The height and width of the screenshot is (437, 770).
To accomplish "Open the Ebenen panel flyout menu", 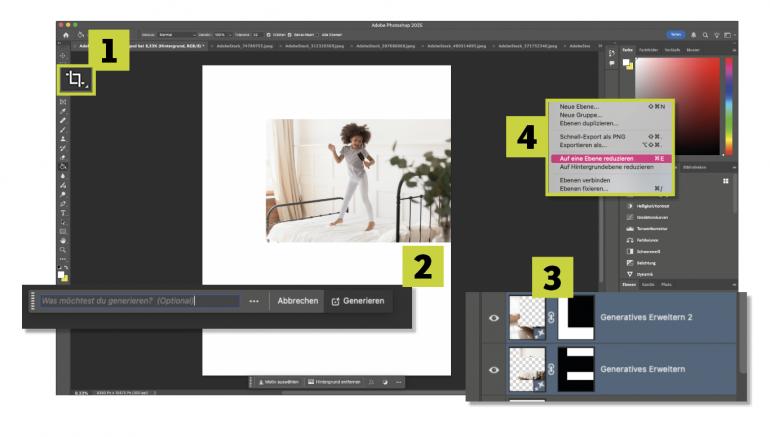I will pyautogui.click(x=734, y=284).
